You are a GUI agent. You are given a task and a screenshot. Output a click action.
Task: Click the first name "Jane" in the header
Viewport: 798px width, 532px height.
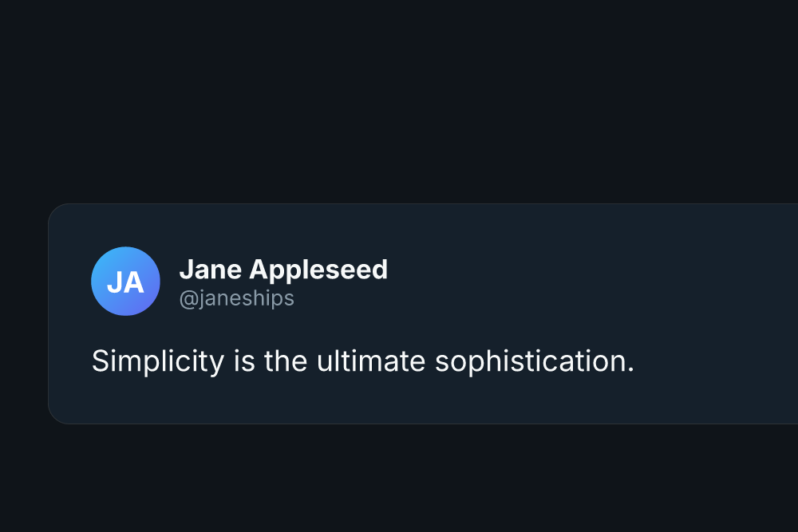click(x=211, y=270)
